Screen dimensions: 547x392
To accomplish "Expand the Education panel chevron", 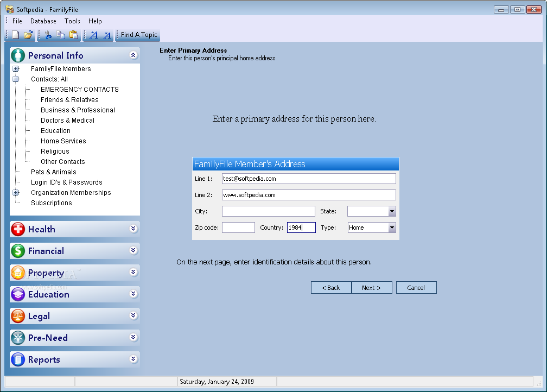I will pyautogui.click(x=133, y=294).
